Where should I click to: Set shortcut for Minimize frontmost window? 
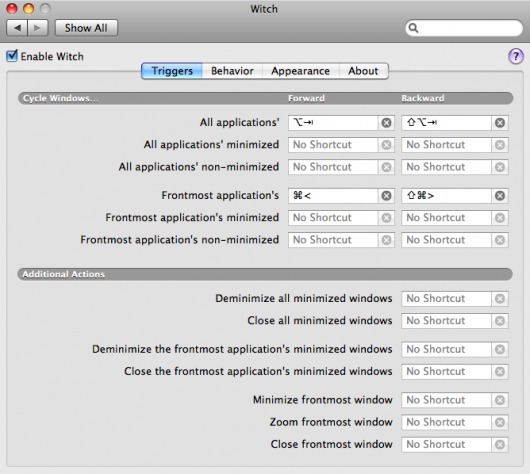(446, 400)
